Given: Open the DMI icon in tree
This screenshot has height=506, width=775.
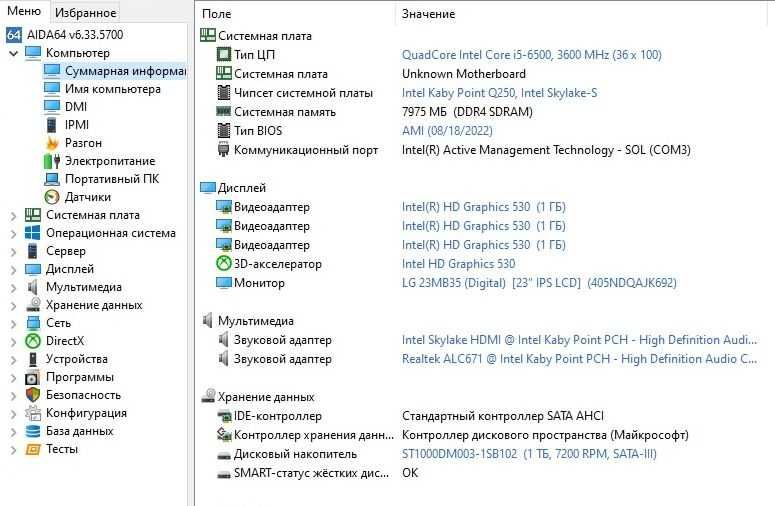Looking at the screenshot, I should pyautogui.click(x=52, y=107).
